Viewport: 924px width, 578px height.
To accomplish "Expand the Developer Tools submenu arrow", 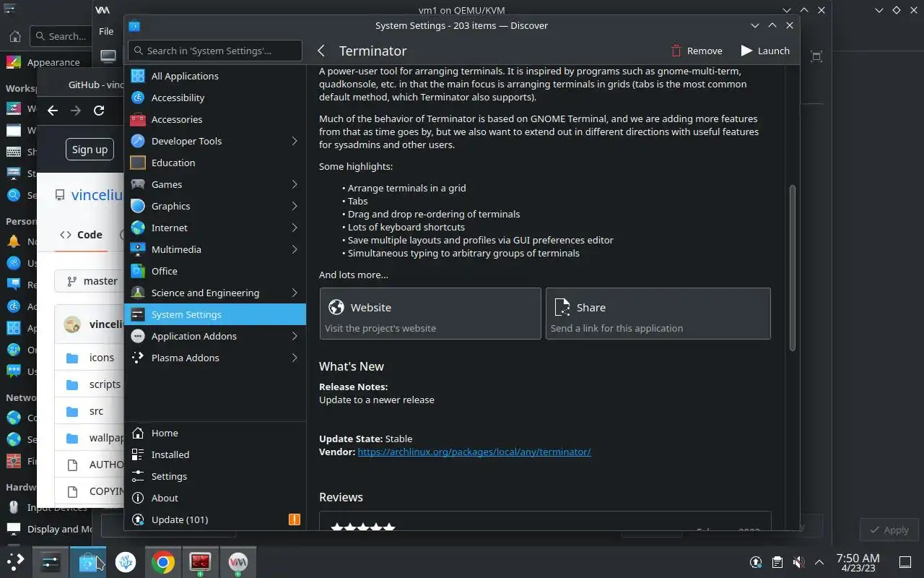I will click(x=295, y=141).
